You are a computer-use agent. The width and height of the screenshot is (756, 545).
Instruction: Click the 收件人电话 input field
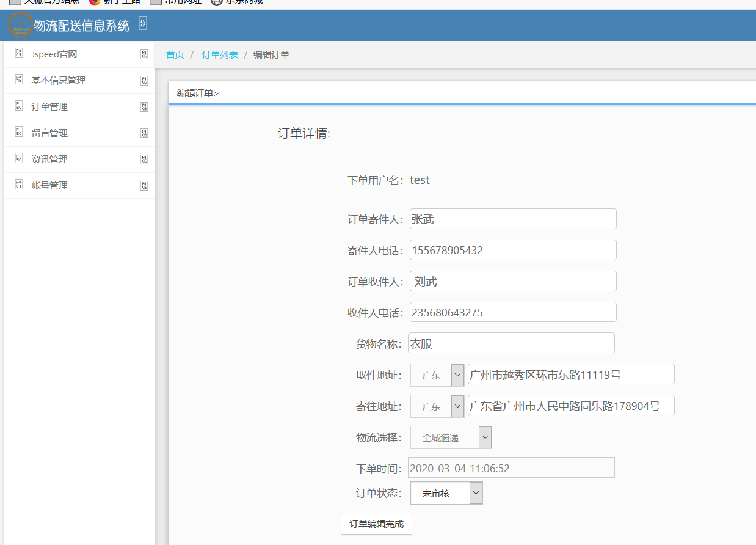click(513, 312)
